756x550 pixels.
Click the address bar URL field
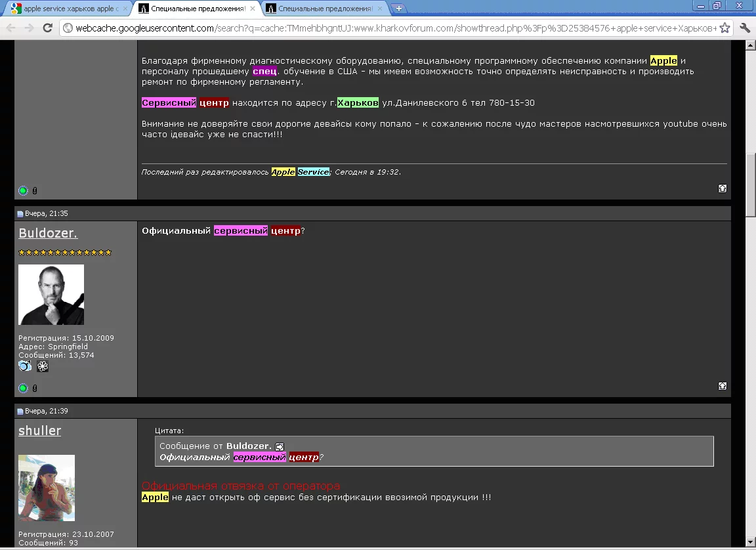pos(395,28)
